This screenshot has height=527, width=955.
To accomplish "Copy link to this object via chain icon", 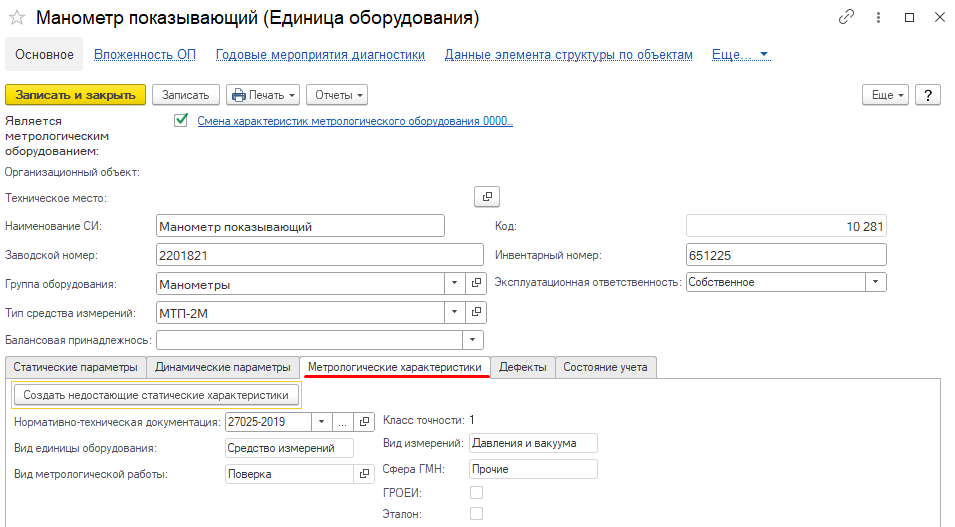I will (x=846, y=18).
